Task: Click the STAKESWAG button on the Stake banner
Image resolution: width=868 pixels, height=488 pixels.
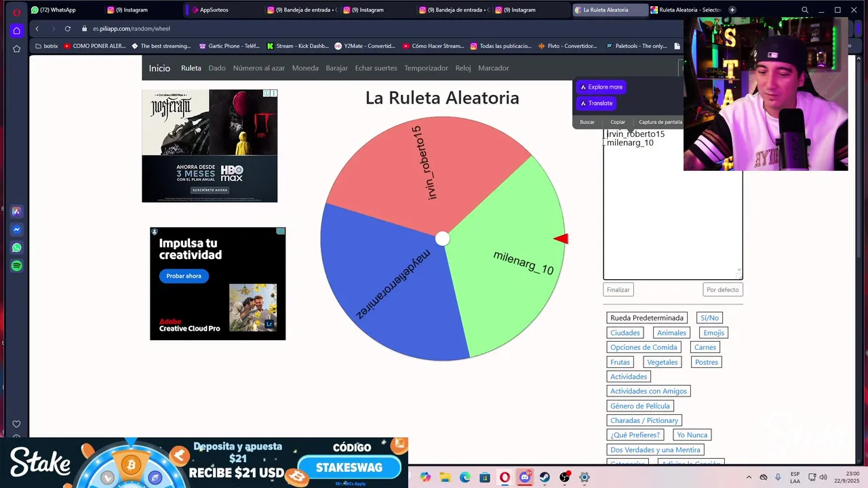Action: coord(349,468)
